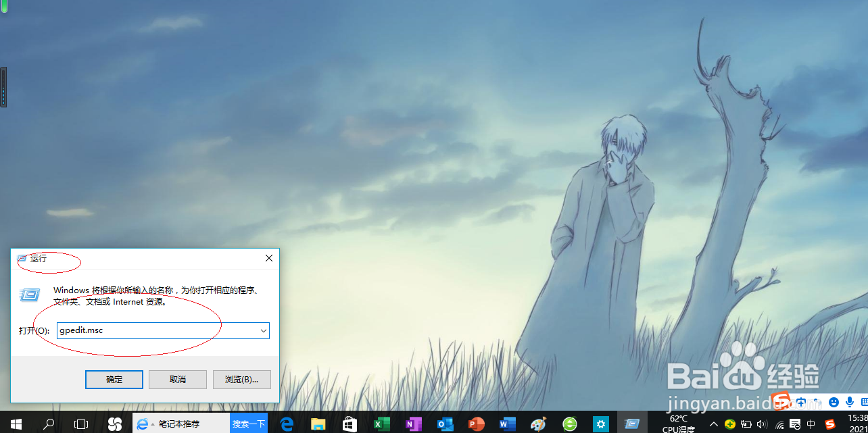The height and width of the screenshot is (433, 868).
Task: Launch Outlook from taskbar
Action: pos(445,424)
